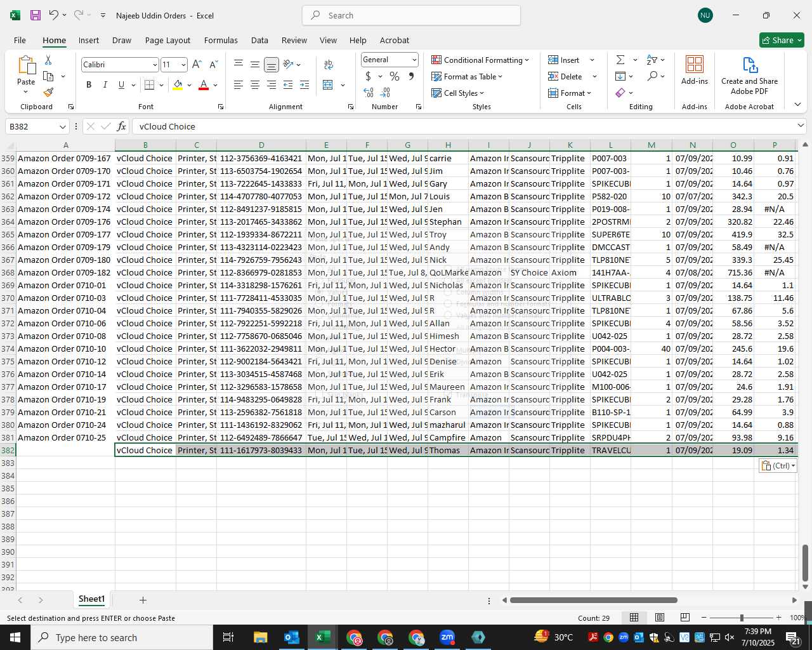812x650 pixels.
Task: Switch to the Data tab
Action: pos(259,40)
